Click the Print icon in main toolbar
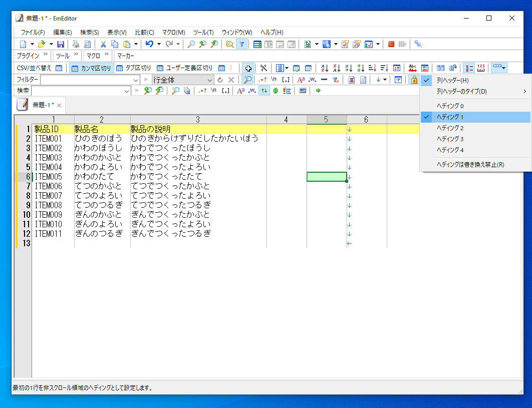The height and width of the screenshot is (408, 532). pos(76,45)
